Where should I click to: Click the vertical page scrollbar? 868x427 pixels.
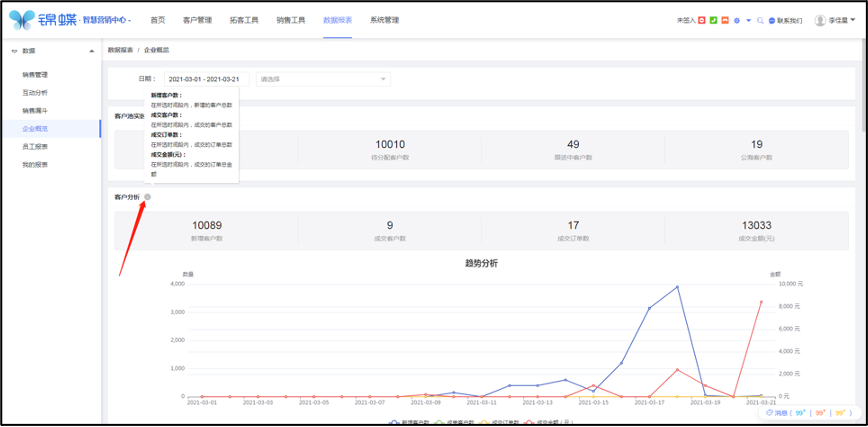864,83
